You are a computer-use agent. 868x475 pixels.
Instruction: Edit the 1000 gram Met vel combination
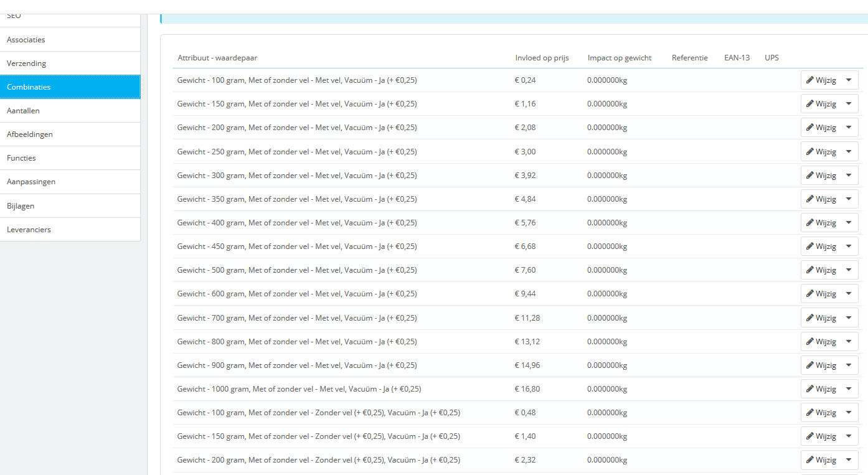821,388
